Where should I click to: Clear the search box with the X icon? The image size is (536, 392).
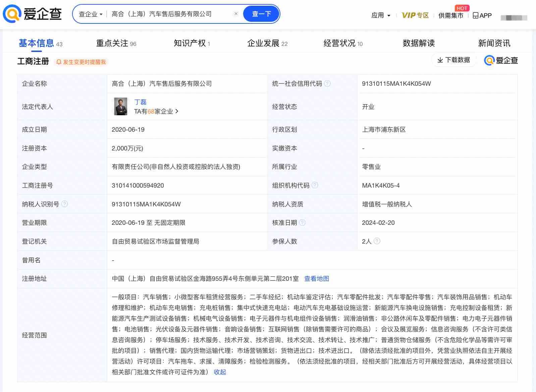pos(236,14)
